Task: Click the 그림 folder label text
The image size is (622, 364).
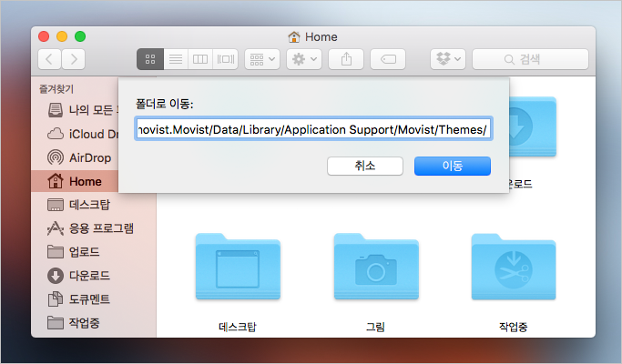Action: point(376,327)
